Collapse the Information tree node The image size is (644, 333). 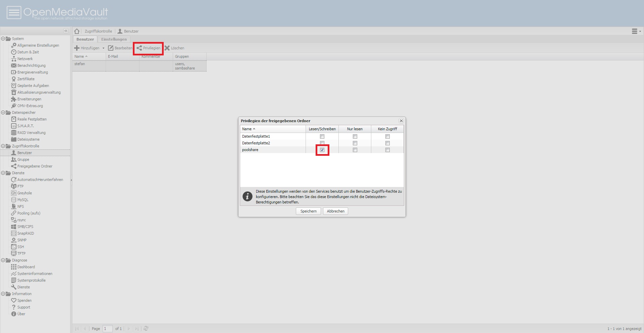click(x=3, y=294)
